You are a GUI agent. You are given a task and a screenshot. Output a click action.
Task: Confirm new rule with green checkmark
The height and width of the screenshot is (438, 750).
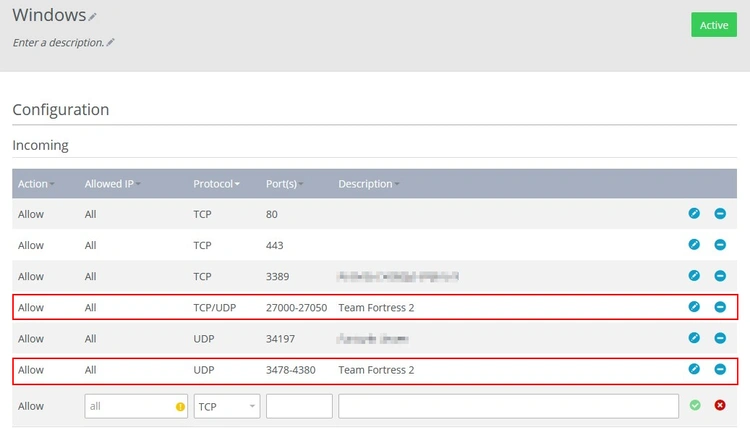click(694, 406)
